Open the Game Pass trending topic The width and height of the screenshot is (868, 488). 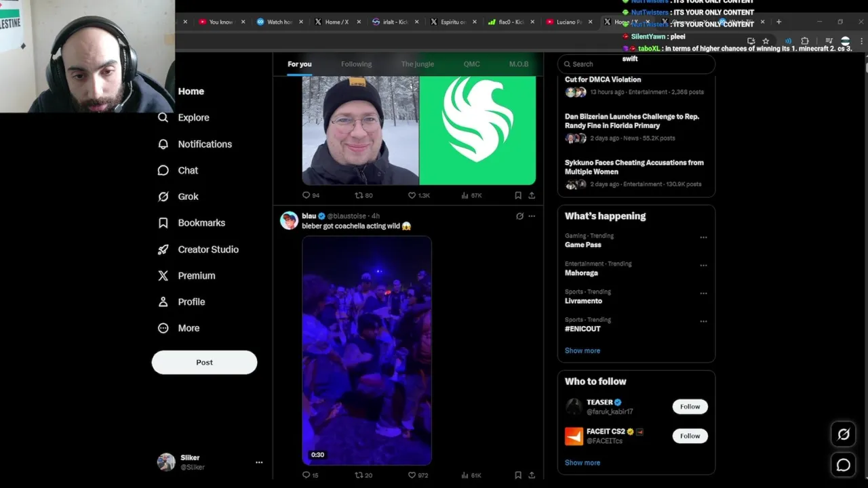point(583,245)
